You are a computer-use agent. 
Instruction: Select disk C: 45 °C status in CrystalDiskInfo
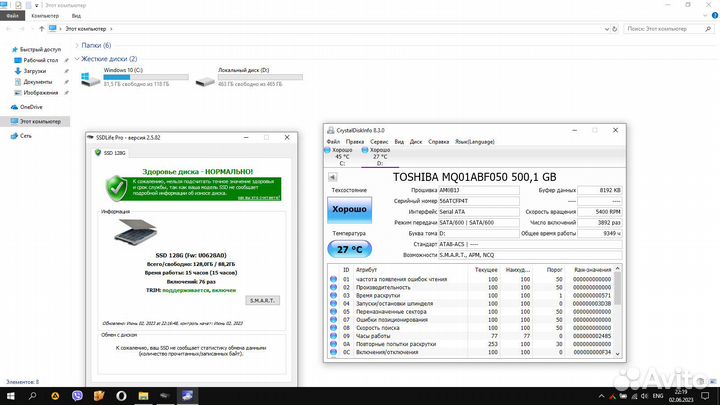[x=340, y=157]
